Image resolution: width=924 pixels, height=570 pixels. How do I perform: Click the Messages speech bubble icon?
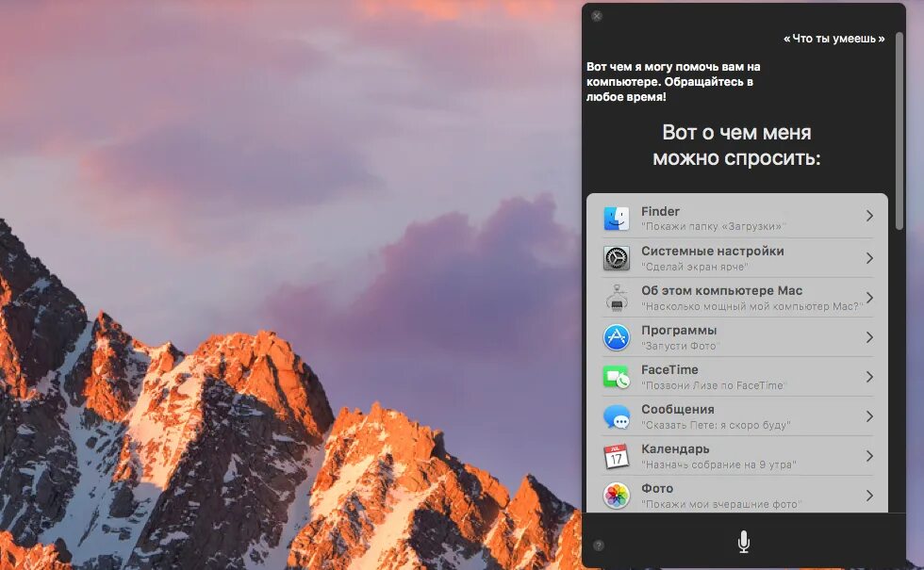(617, 416)
